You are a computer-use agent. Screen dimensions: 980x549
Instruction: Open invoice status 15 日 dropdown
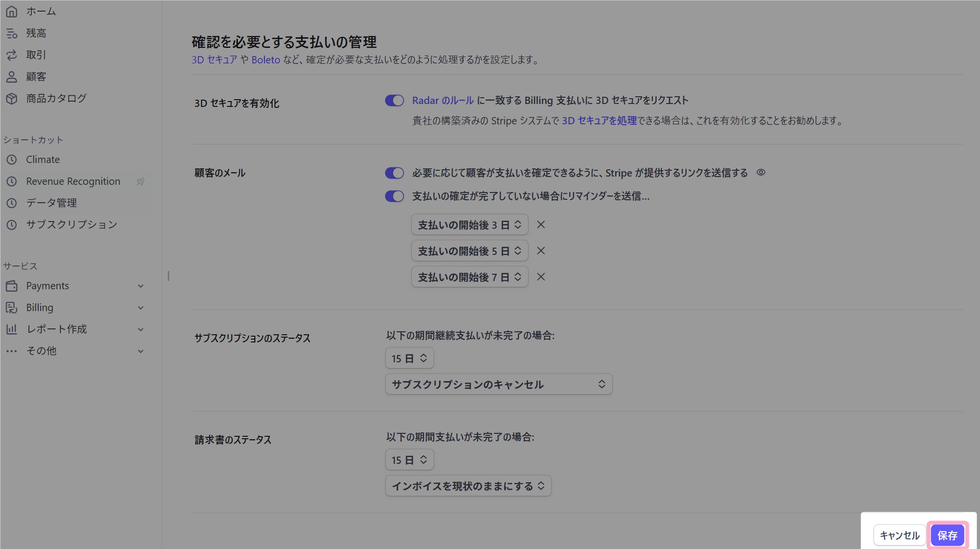click(x=410, y=460)
